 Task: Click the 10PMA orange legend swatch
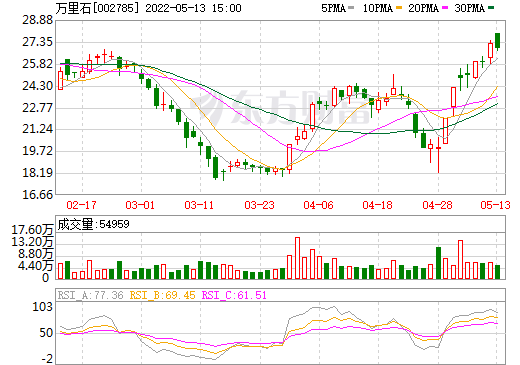pos(399,8)
